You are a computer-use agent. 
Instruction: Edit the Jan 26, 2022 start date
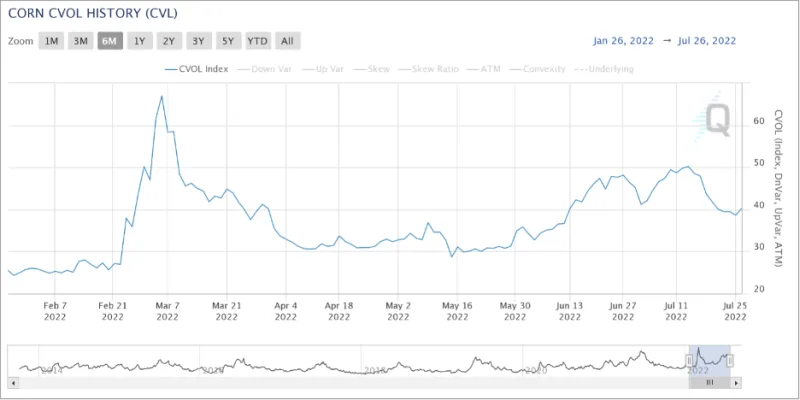click(626, 41)
